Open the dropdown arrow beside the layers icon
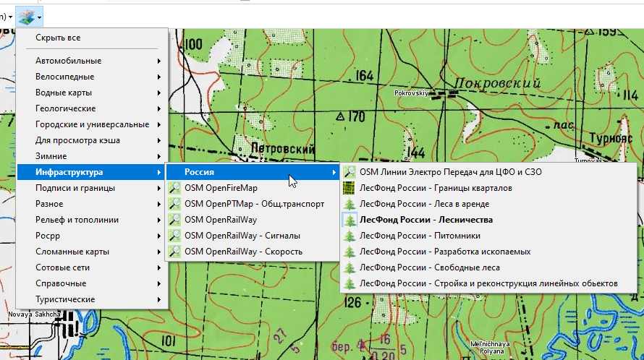Image resolution: width=644 pixels, height=360 pixels. (41, 15)
